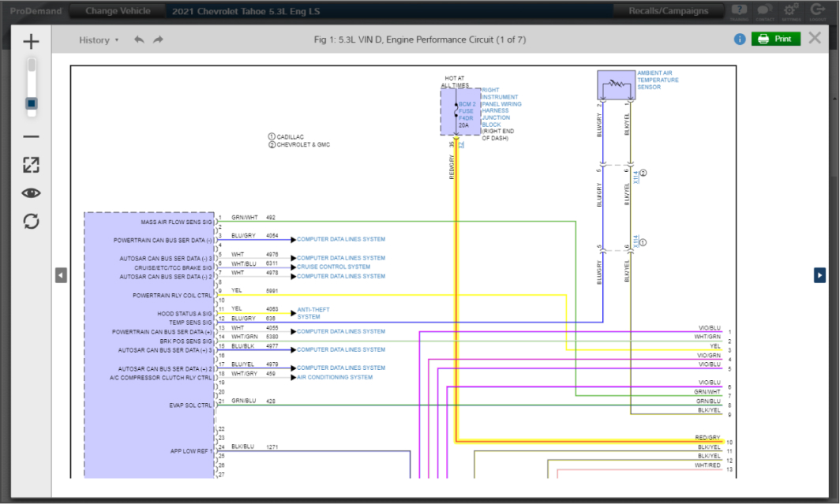Click the zoom out minus icon
840x504 pixels.
point(31,136)
